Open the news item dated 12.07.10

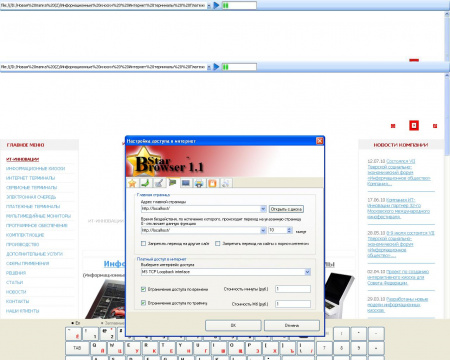399,172
